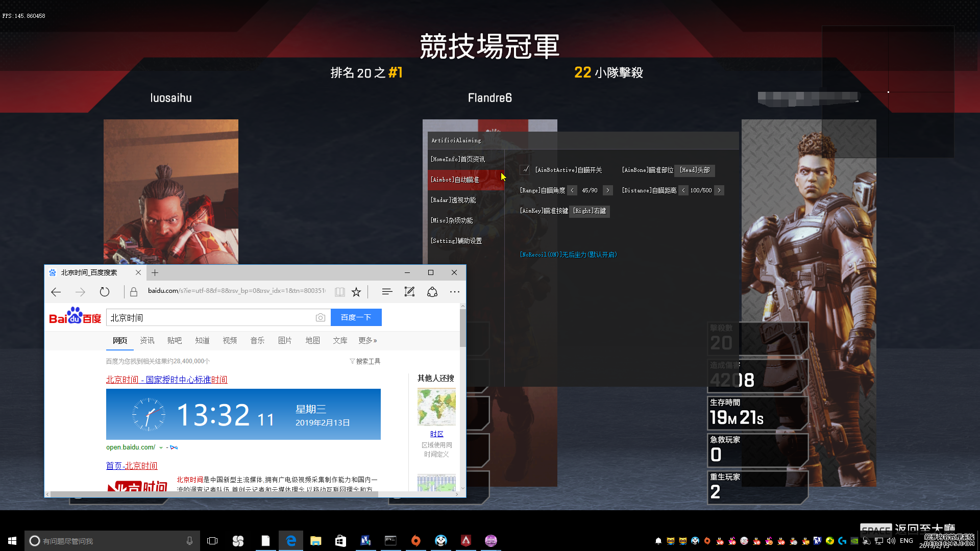Open the pinwheel app on taskbar
The image size is (980, 551).
click(238, 541)
